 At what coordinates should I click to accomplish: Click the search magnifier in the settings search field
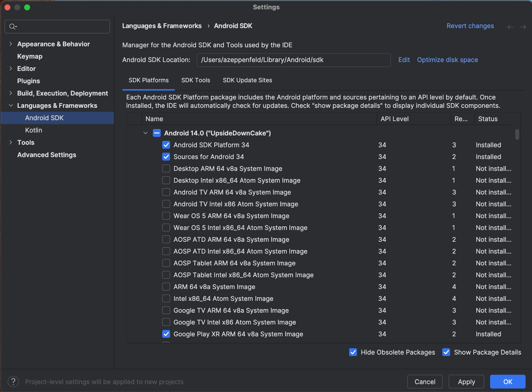[x=12, y=27]
